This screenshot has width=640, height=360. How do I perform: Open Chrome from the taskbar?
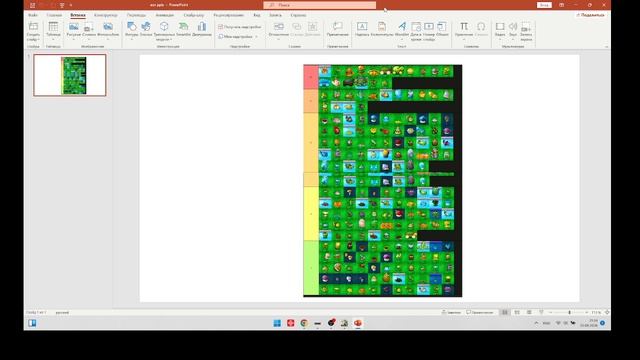coord(304,323)
